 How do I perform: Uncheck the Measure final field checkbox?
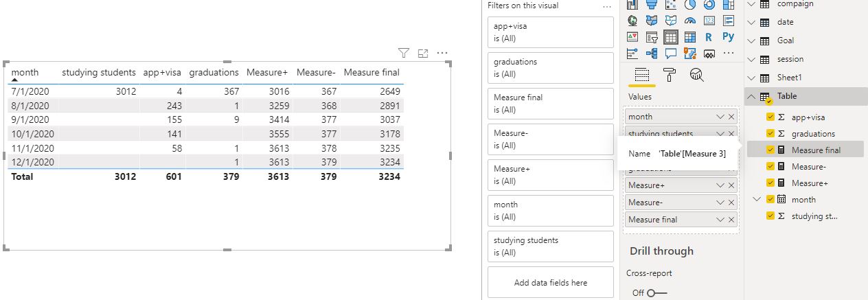[x=770, y=150]
